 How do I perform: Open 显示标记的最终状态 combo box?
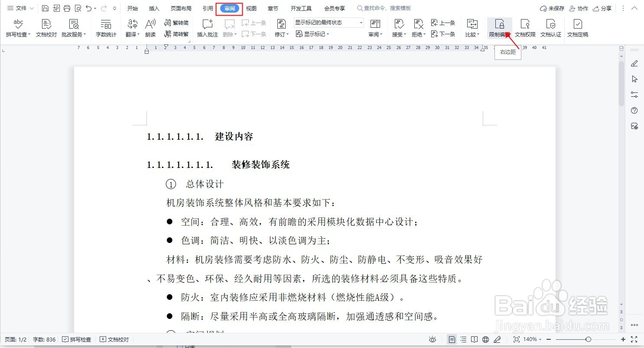click(329, 23)
